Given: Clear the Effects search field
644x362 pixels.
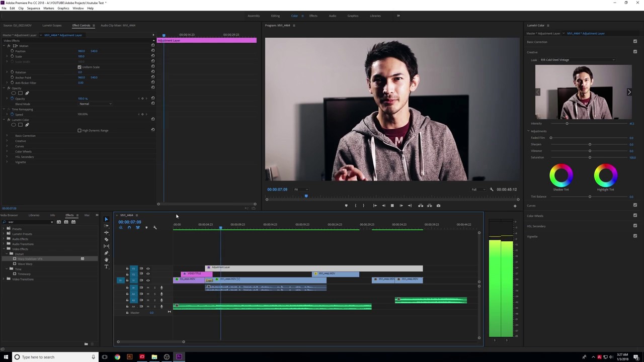Looking at the screenshot, I should pos(51,222).
